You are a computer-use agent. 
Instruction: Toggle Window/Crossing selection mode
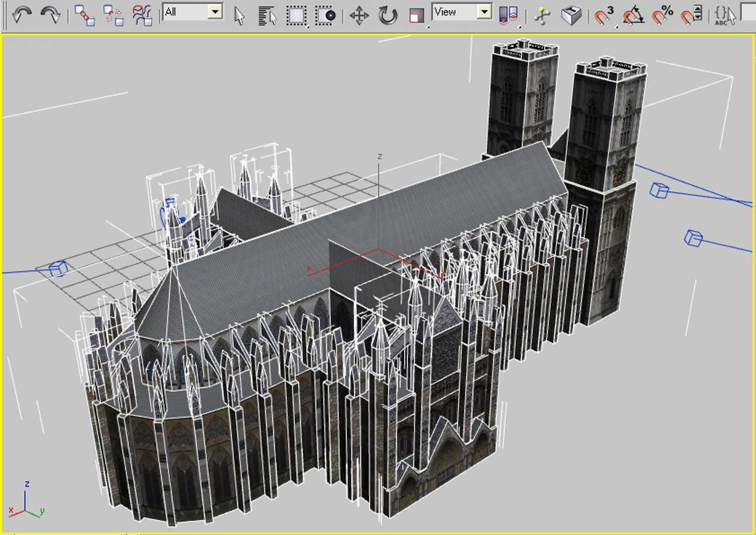coord(325,15)
